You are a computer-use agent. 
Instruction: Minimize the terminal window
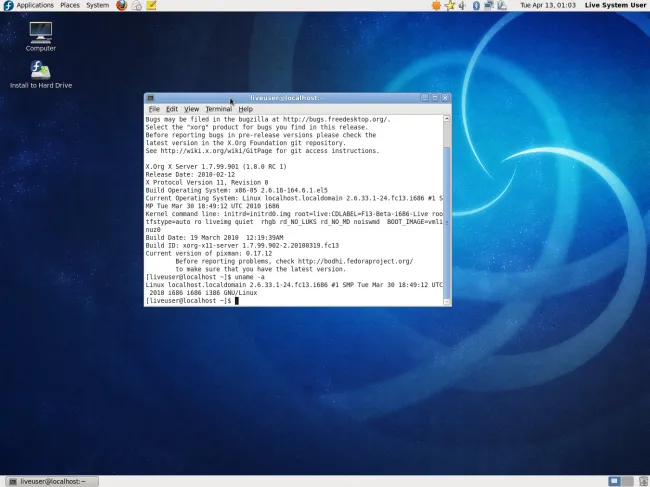click(424, 98)
